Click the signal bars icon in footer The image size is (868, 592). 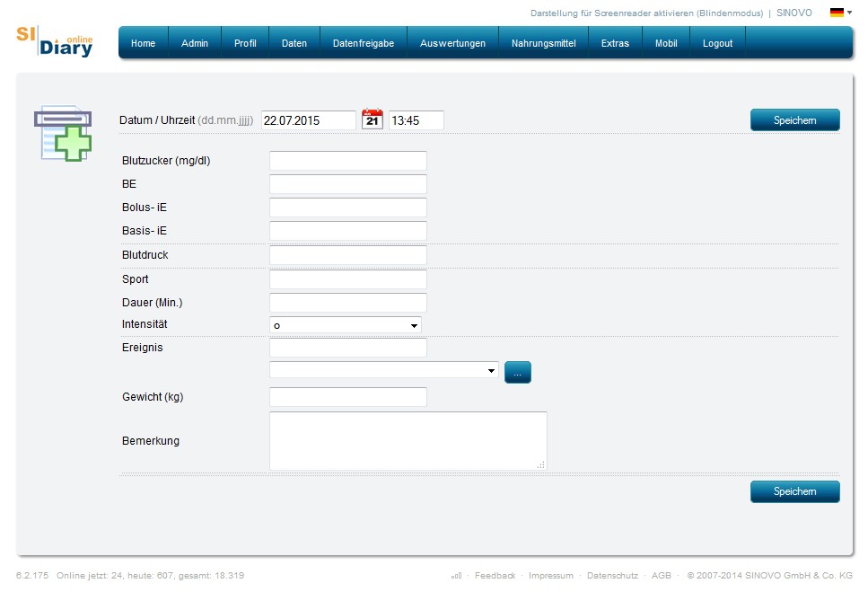click(x=456, y=575)
